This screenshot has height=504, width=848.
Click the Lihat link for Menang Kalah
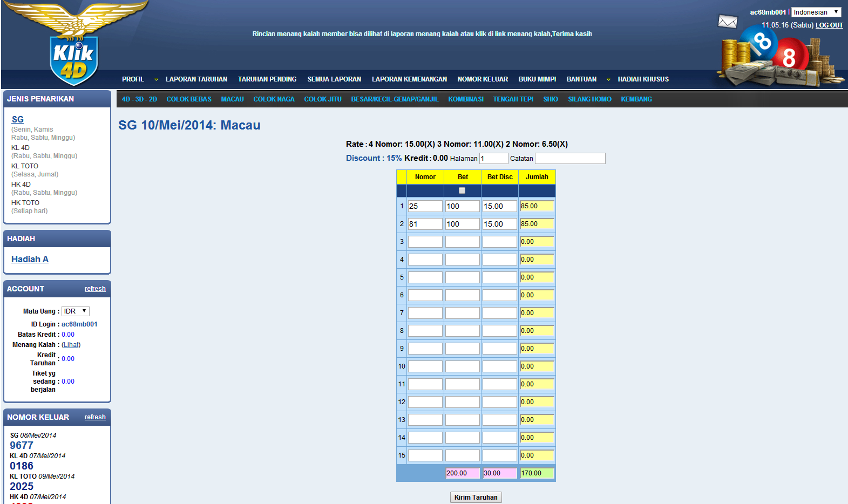coord(71,345)
